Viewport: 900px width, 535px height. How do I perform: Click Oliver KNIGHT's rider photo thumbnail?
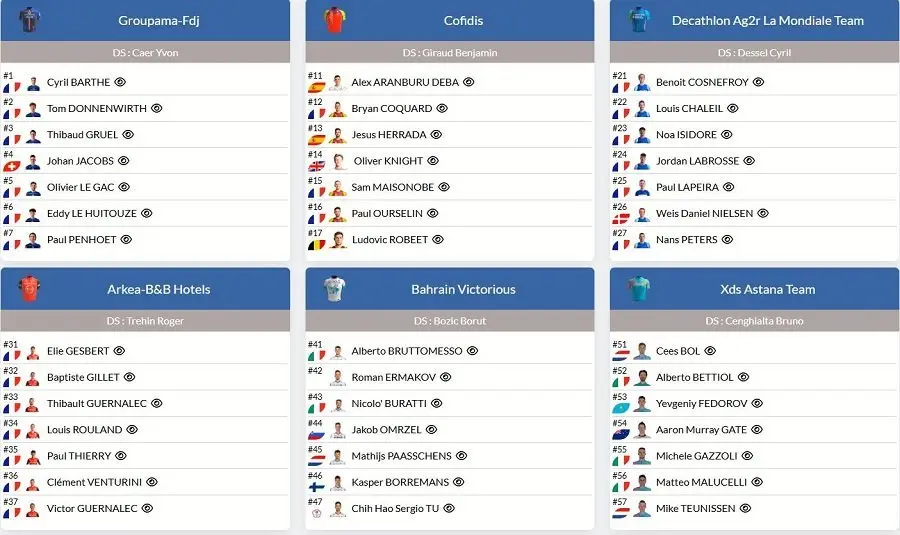(x=338, y=161)
